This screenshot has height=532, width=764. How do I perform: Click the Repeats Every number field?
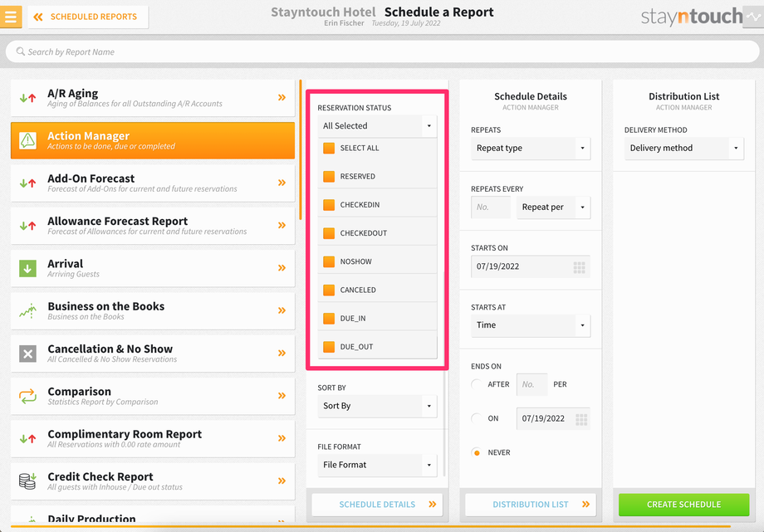pos(491,207)
